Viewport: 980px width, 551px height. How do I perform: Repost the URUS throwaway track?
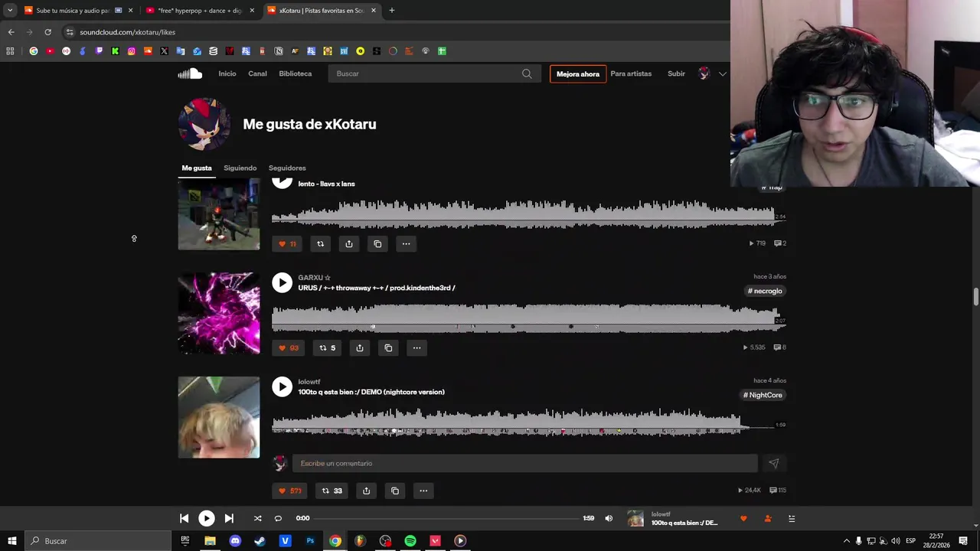tap(327, 347)
